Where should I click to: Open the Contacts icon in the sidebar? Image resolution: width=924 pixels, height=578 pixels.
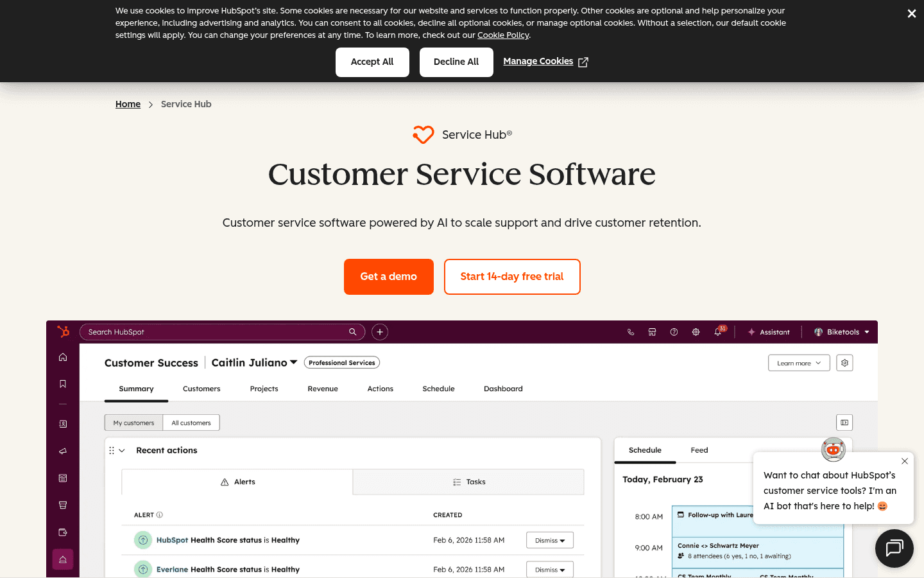pos(63,424)
